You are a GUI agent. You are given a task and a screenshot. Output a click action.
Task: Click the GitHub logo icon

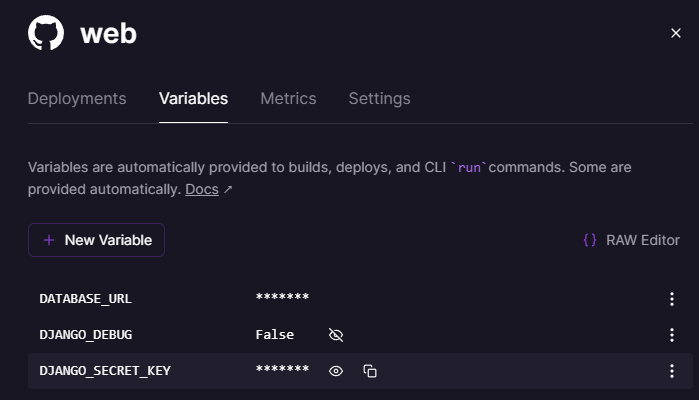pos(45,33)
